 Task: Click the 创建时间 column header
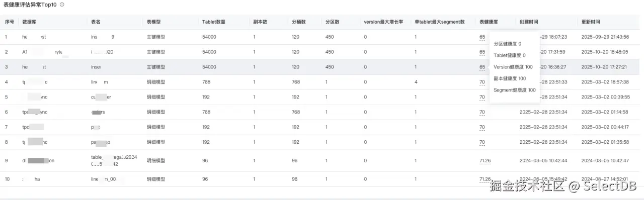tap(529, 22)
